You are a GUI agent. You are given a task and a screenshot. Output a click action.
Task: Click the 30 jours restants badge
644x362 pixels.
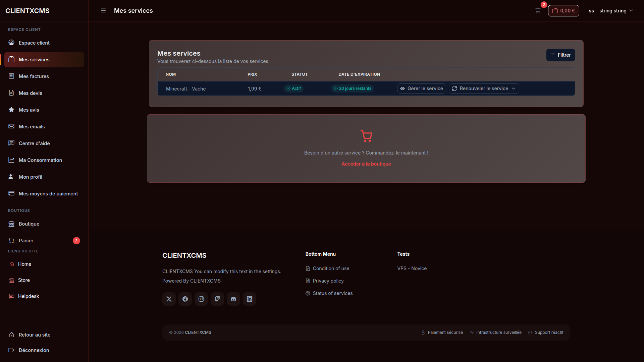coord(353,88)
